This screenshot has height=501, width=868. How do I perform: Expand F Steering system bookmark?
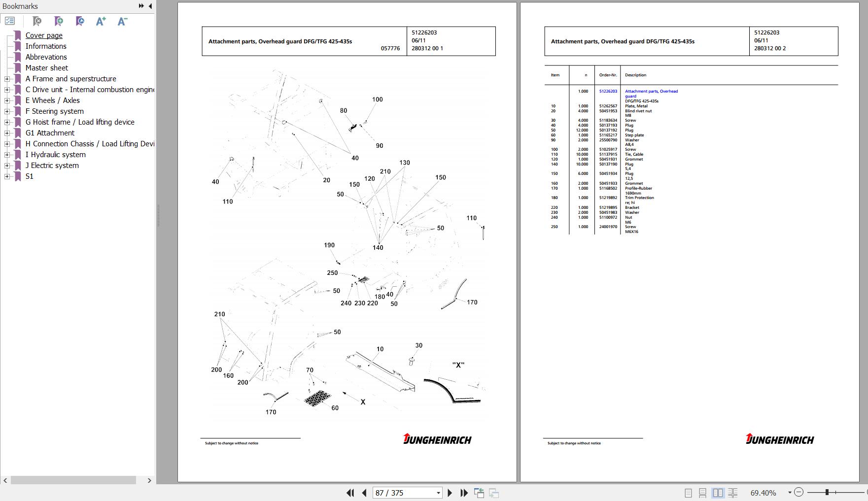[x=7, y=111]
